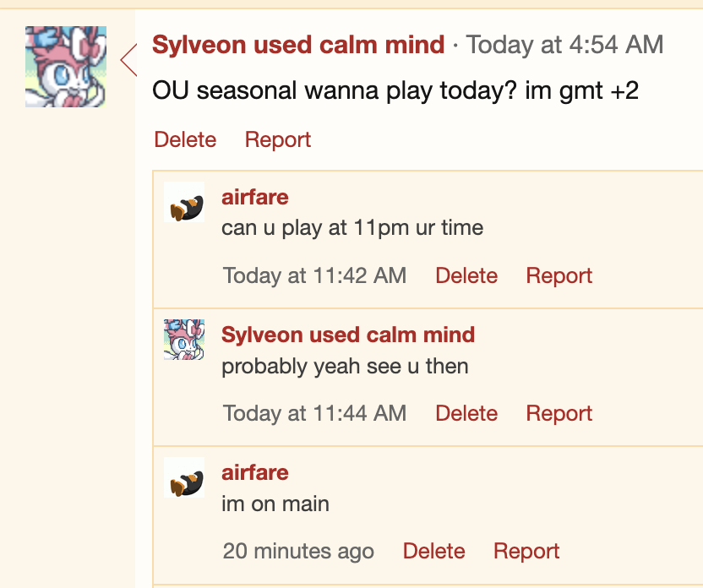Delete the "im on main" comment
703x588 pixels.
tap(434, 552)
